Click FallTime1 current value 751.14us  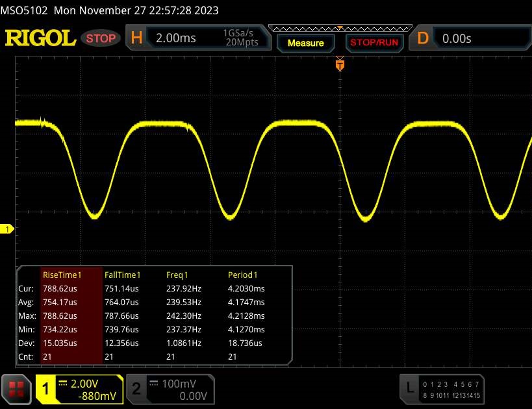tap(121, 289)
